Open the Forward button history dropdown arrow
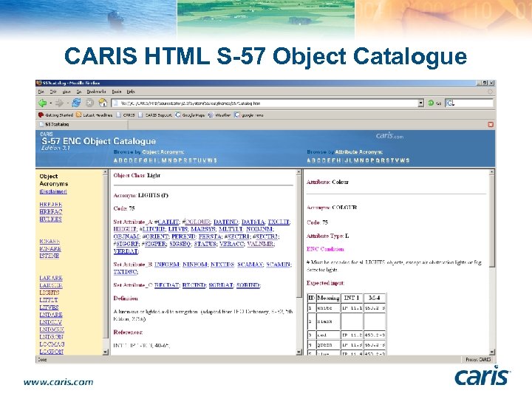532x399 pixels. click(67, 103)
